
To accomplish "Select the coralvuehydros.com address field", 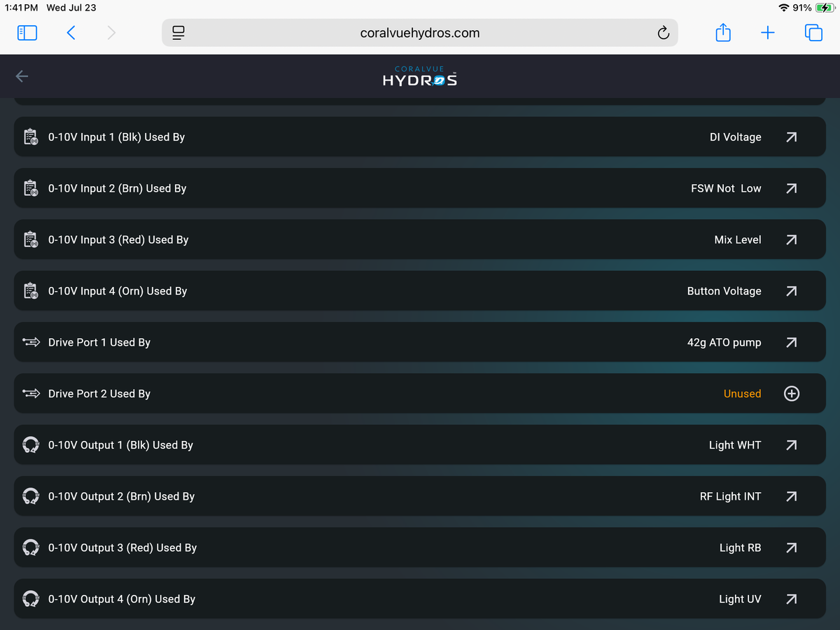I will (x=420, y=33).
